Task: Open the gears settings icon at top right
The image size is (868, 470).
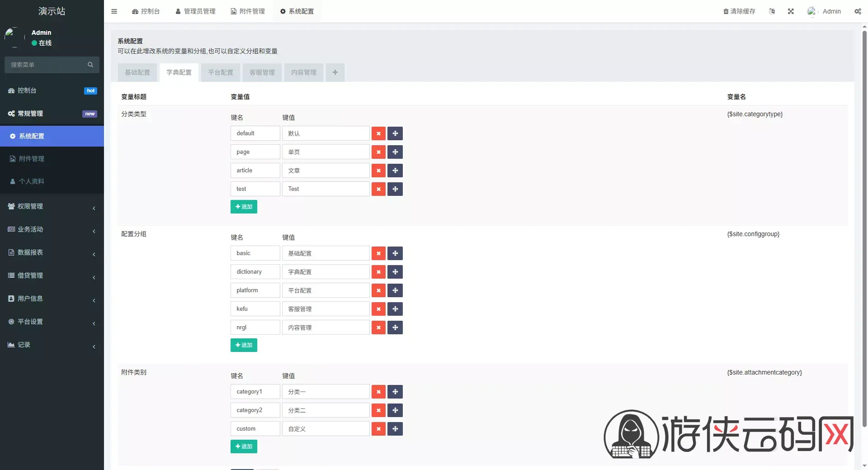Action: [x=858, y=11]
